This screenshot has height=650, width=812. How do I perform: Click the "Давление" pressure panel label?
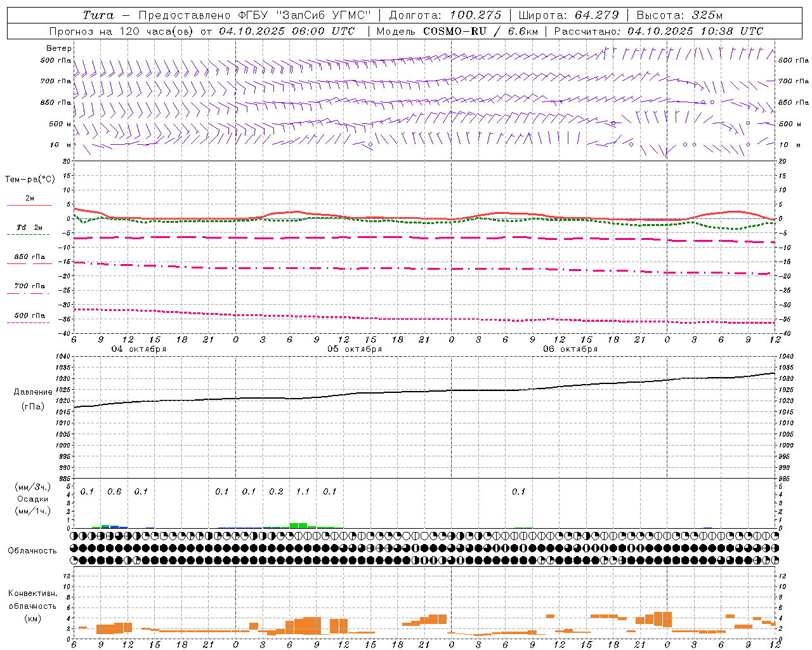tap(33, 392)
